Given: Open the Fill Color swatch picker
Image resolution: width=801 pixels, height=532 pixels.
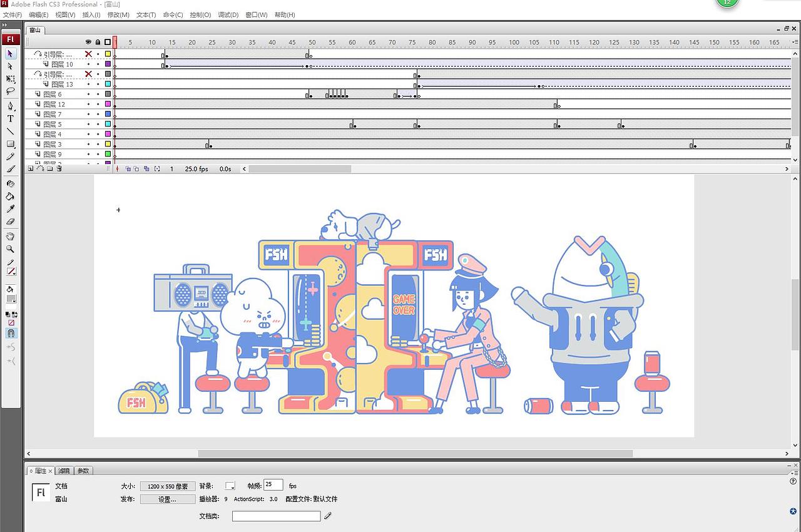Looking at the screenshot, I should pos(11,299).
